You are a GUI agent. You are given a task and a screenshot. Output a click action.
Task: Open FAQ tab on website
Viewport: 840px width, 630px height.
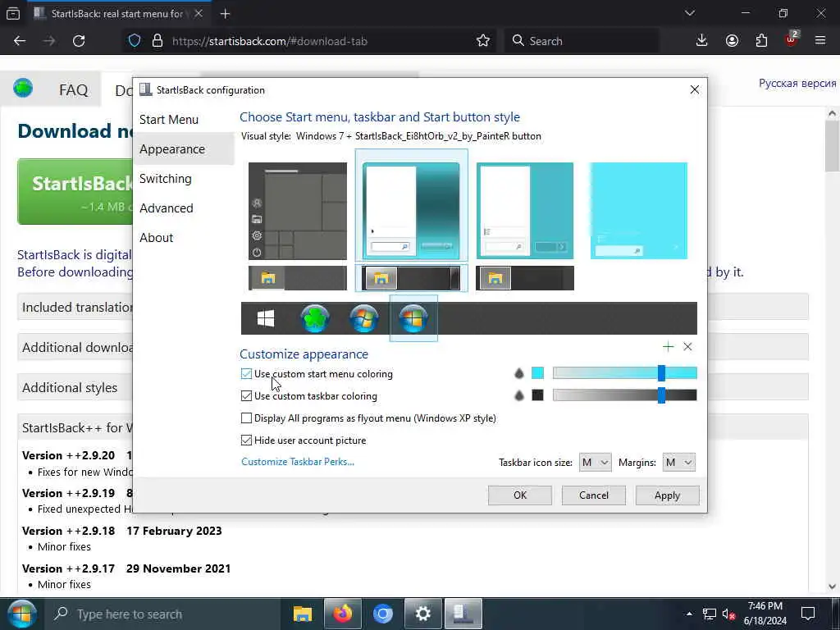coord(73,89)
